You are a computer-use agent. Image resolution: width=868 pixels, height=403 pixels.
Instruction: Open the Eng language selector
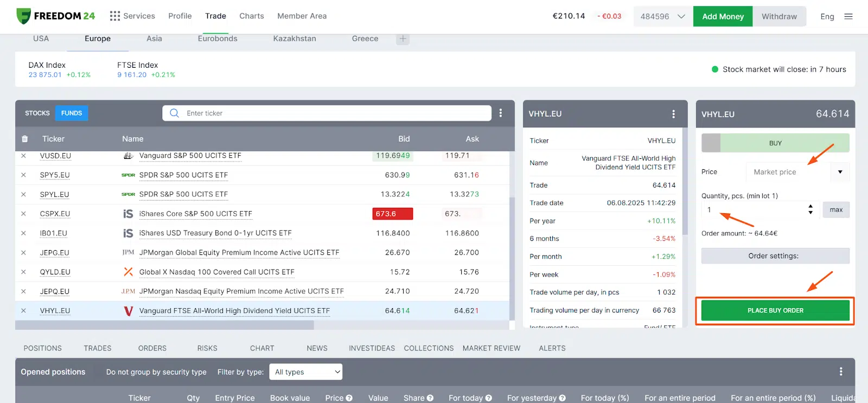pyautogui.click(x=827, y=16)
